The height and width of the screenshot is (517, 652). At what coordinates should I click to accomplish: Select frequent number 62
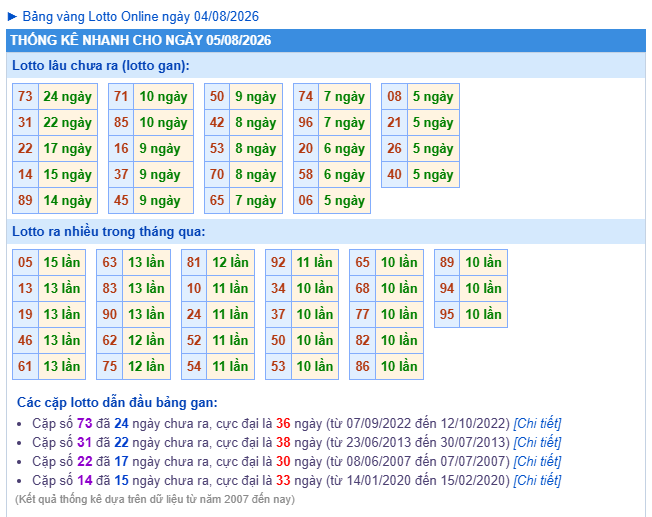[x=110, y=340]
